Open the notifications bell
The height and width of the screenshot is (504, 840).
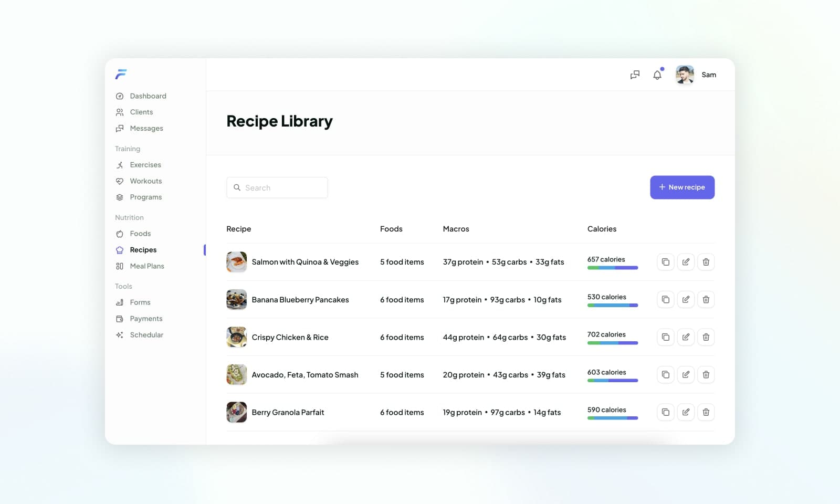tap(657, 75)
